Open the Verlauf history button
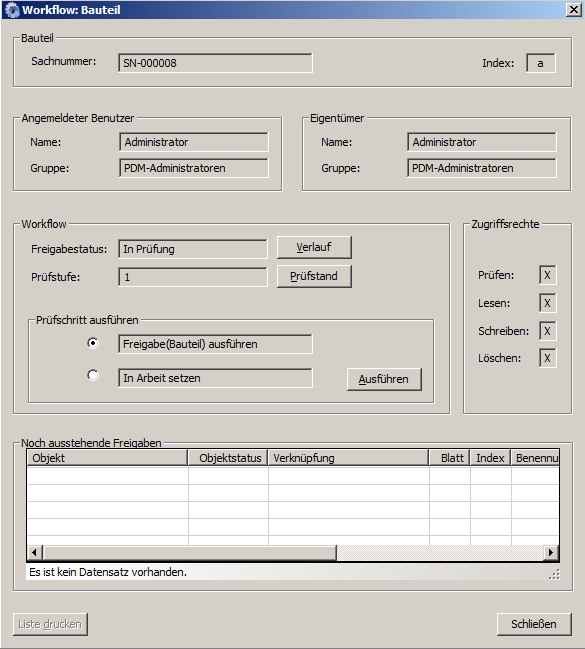 314,247
